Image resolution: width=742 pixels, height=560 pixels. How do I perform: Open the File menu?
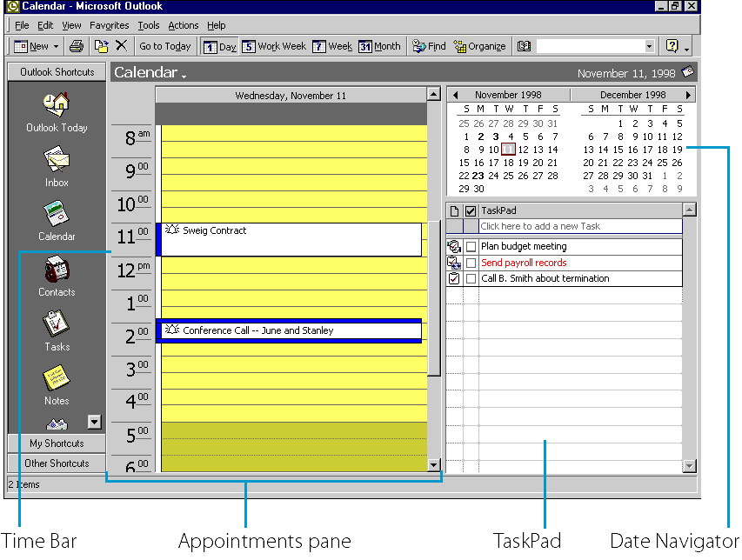22,25
